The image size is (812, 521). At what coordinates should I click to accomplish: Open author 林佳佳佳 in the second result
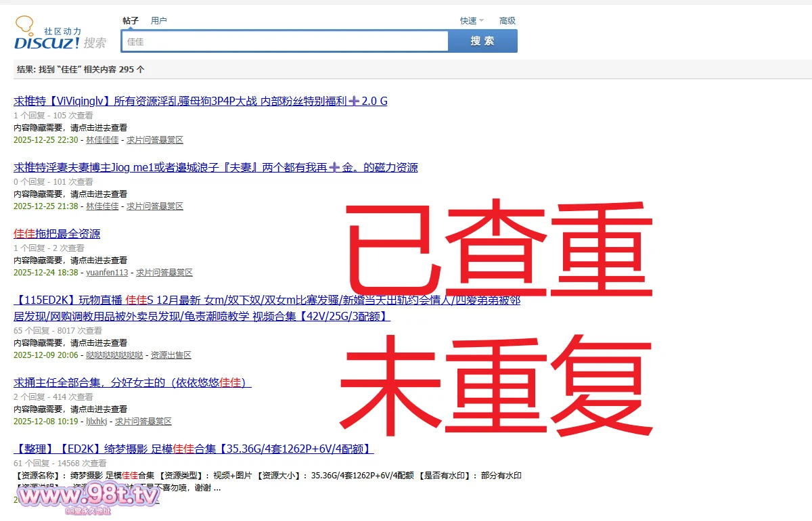tap(102, 206)
